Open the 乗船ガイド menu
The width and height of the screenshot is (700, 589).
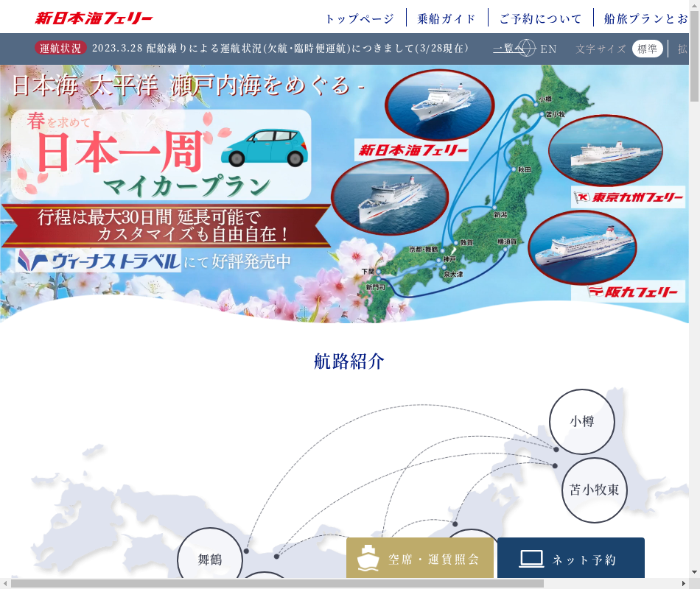point(447,18)
